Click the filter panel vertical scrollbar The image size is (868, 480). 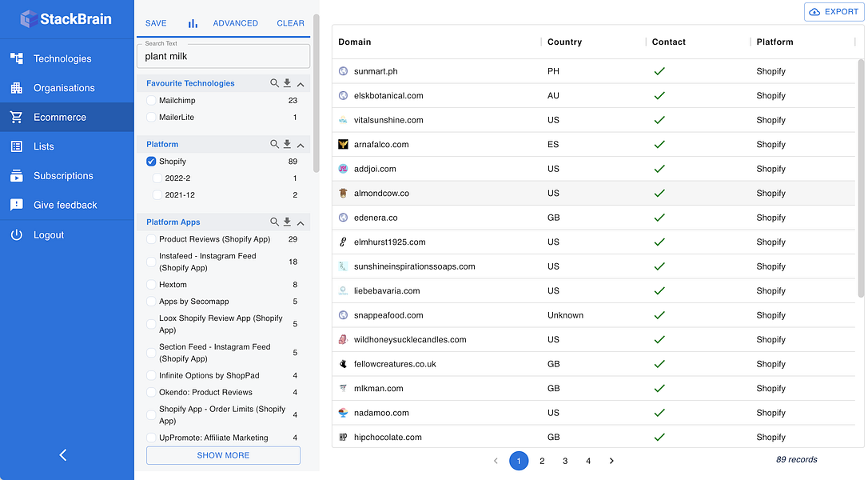tap(316, 94)
